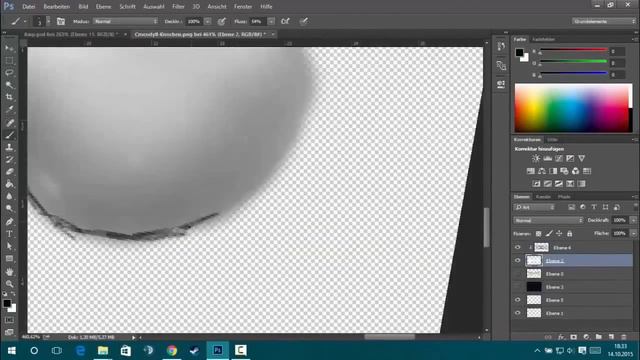Open the Fluss flow slider arrow

pyautogui.click(x=271, y=21)
